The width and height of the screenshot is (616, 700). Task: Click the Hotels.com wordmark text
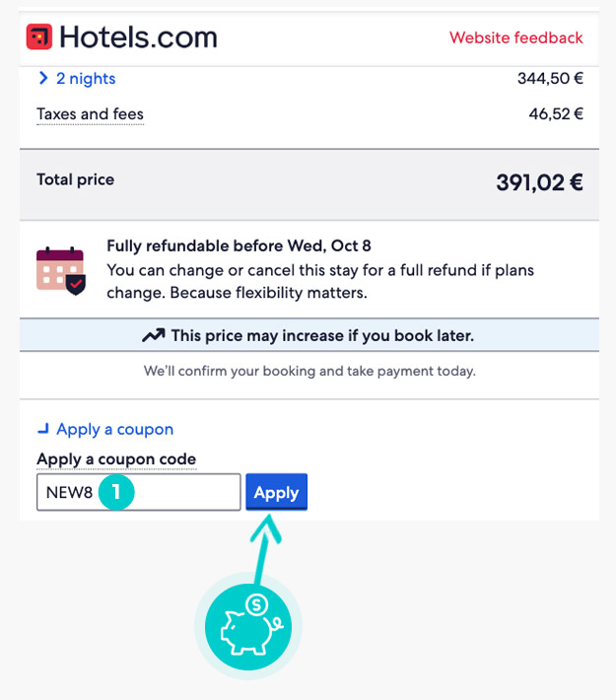[x=138, y=37]
